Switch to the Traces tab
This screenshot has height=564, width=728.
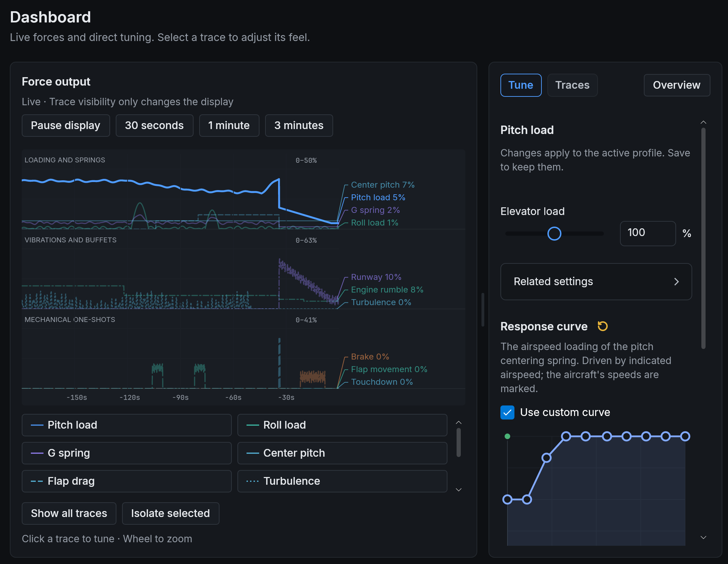[x=572, y=85]
